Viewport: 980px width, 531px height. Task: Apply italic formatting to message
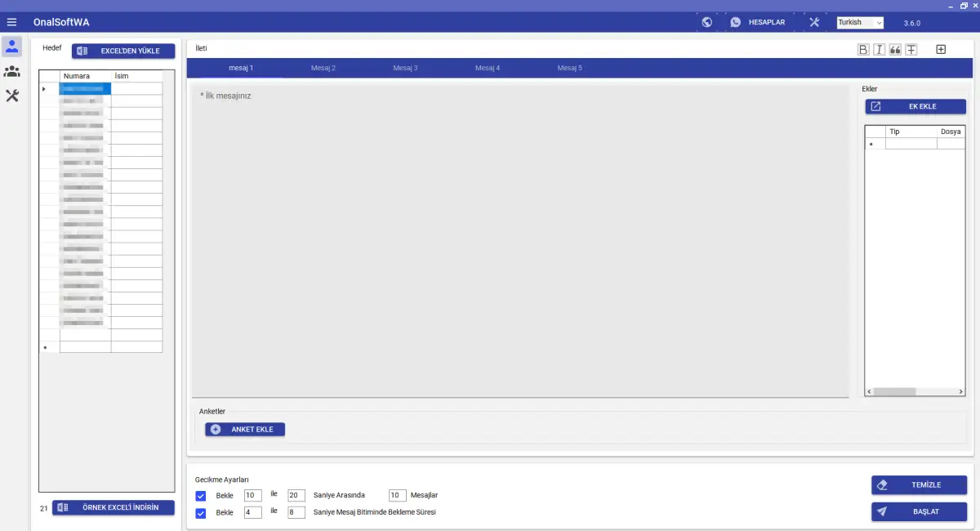(x=879, y=50)
